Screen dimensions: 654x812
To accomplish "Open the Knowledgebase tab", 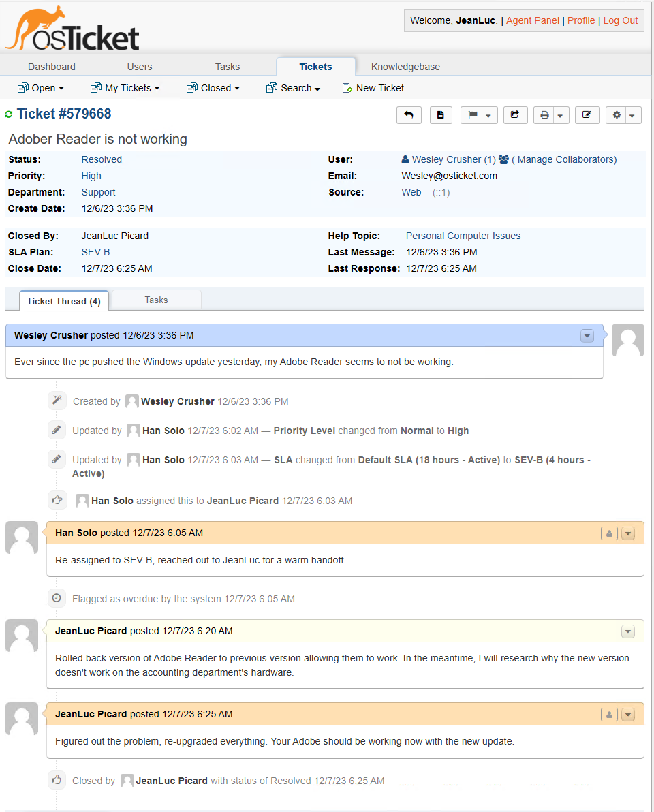I will [x=405, y=67].
